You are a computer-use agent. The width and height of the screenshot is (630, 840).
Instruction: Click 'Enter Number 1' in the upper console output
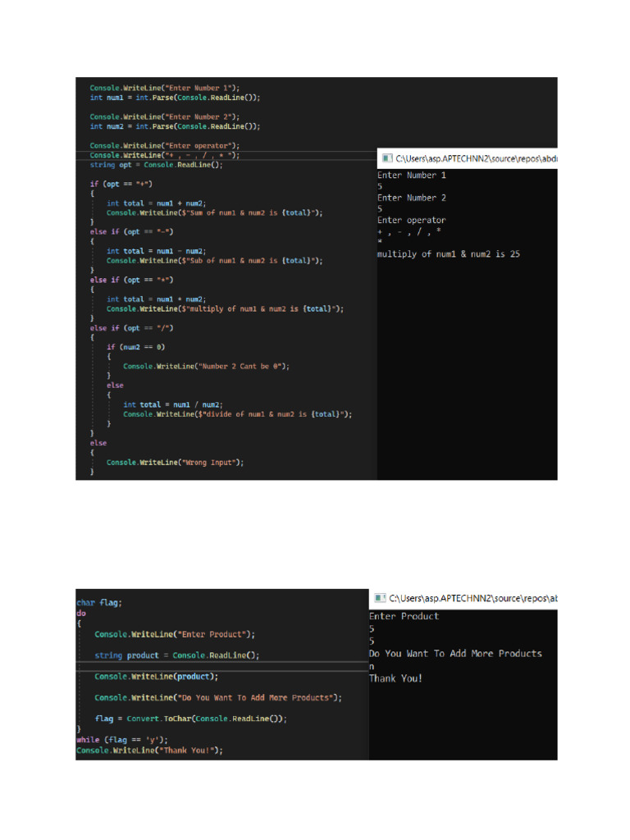click(x=412, y=176)
